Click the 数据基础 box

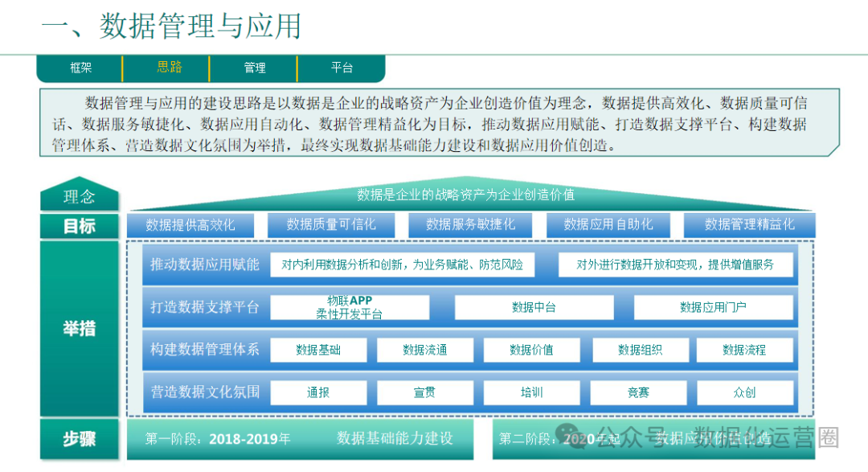click(x=318, y=350)
